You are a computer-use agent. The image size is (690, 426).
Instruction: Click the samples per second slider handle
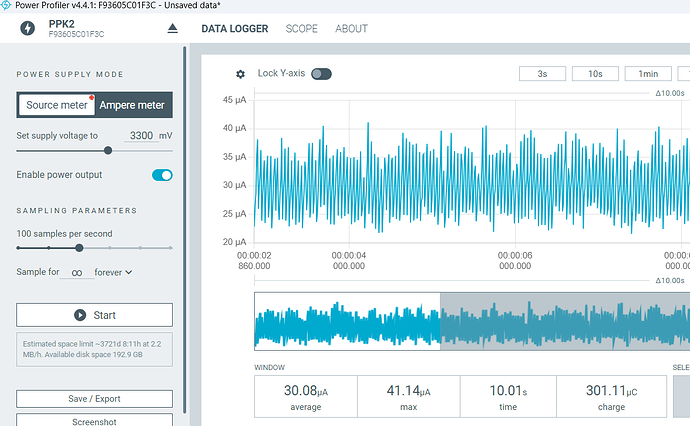click(x=79, y=248)
